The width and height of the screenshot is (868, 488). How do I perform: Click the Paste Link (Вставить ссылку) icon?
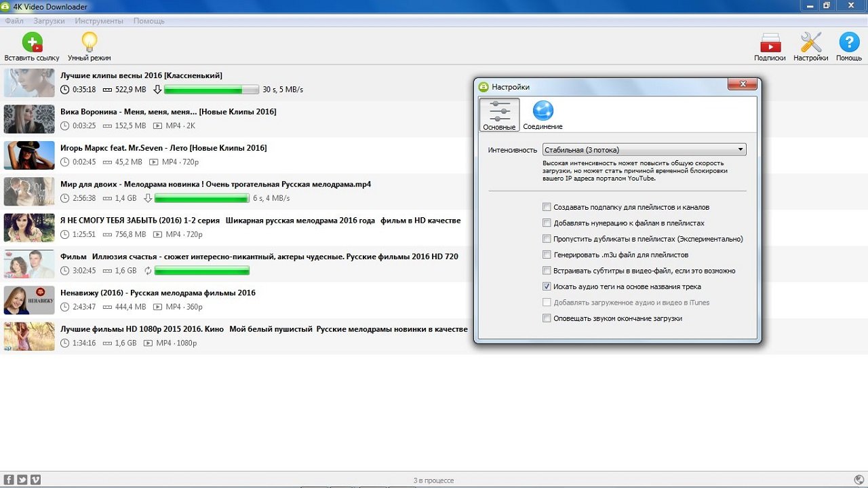click(x=31, y=43)
